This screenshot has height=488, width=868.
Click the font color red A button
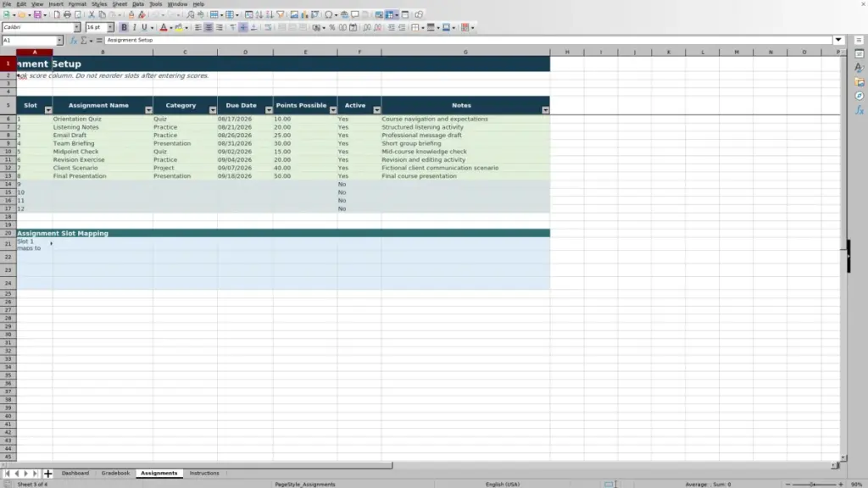(164, 27)
